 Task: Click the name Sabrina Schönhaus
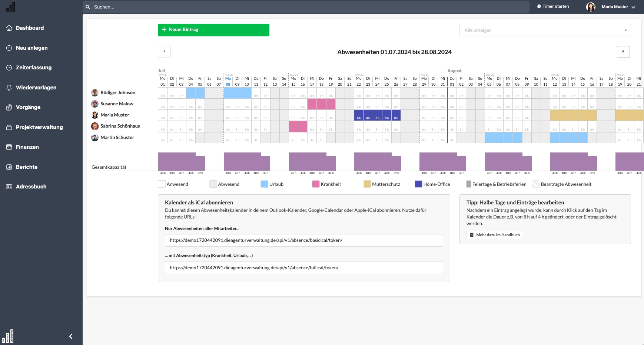click(x=120, y=126)
